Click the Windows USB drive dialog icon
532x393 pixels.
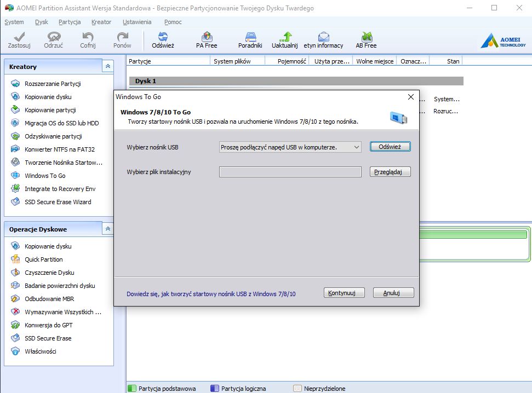tap(399, 118)
